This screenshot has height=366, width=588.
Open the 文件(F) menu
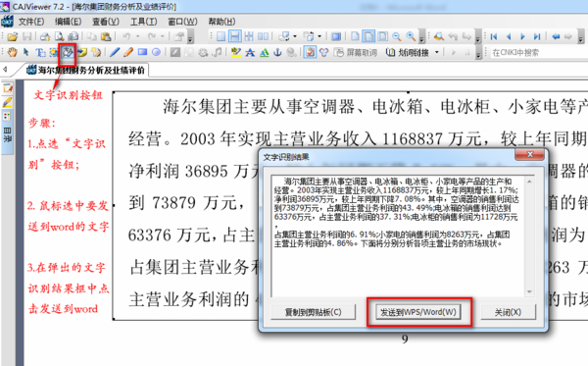pyautogui.click(x=31, y=22)
